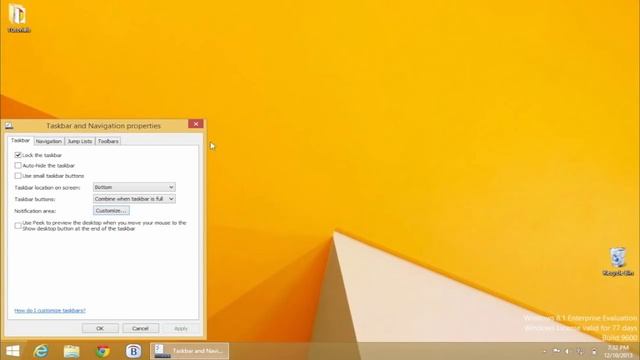
Task: Open Taskbar location on screen dropdown
Action: click(134, 187)
